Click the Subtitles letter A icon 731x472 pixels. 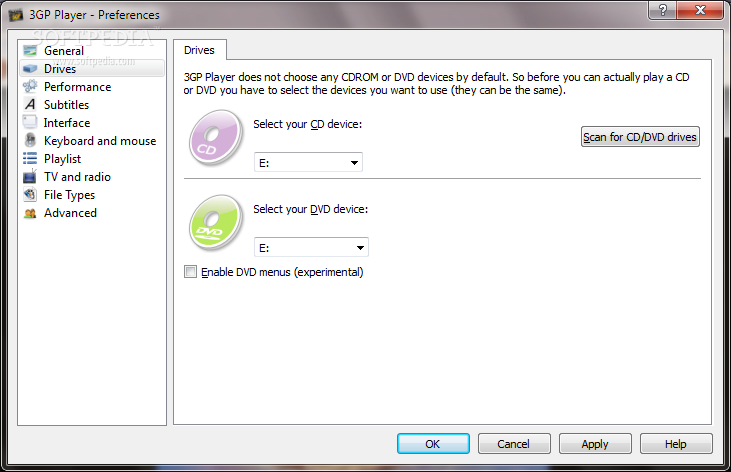[30, 104]
